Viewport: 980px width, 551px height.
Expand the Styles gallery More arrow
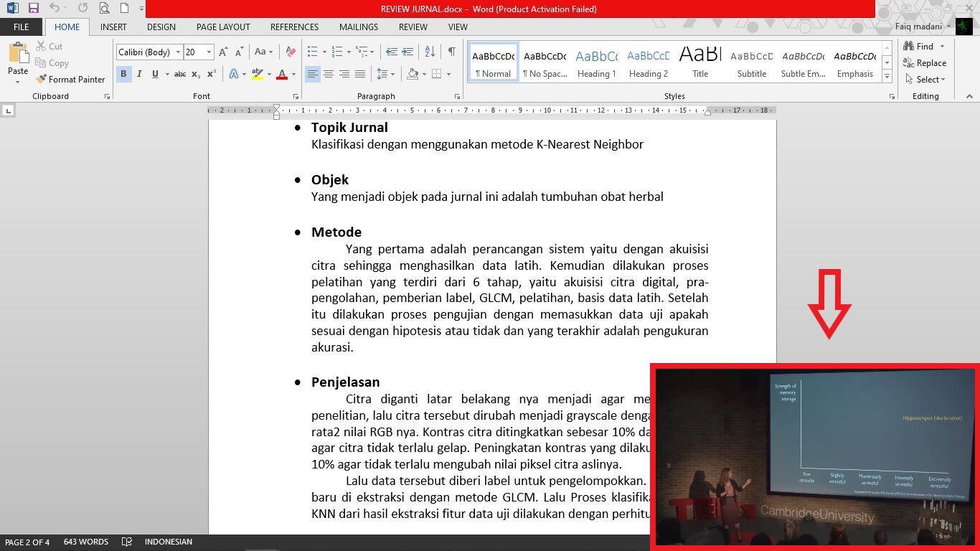[887, 76]
